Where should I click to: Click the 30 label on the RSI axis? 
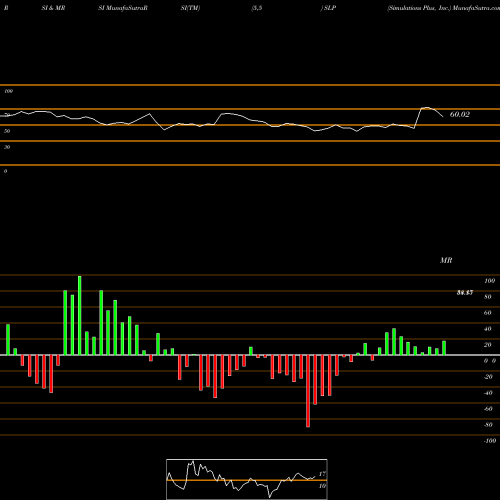7,147
